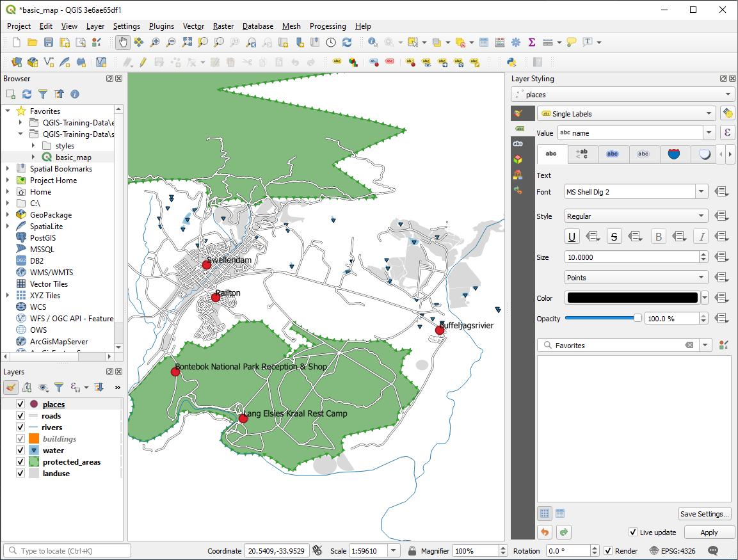Open the Python Console

click(x=511, y=62)
